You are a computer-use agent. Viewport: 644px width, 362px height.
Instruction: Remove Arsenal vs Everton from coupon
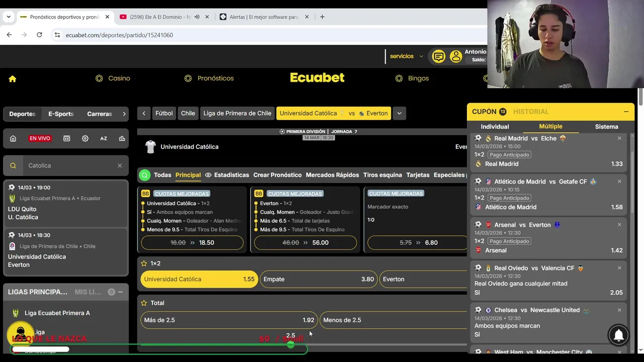click(619, 225)
